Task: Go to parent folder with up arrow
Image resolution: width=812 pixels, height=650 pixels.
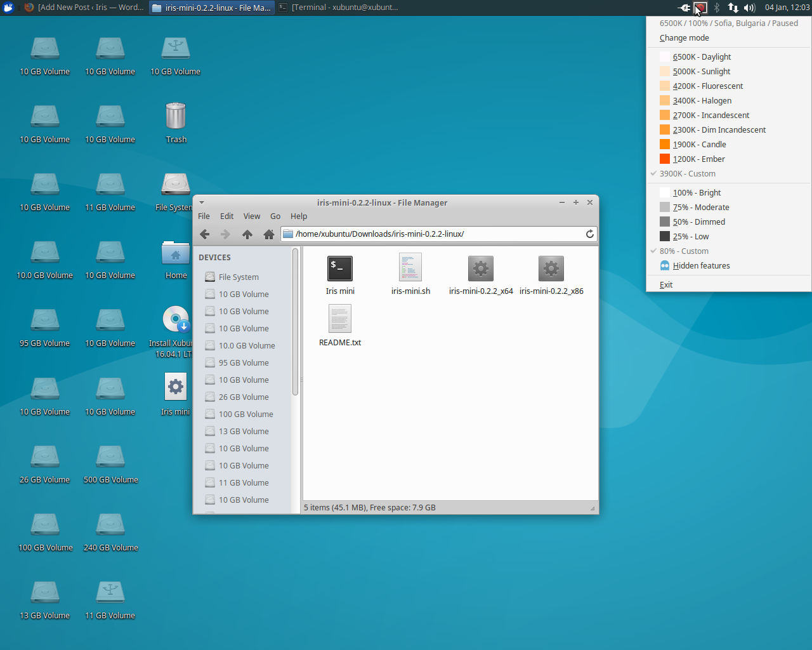Action: point(247,234)
